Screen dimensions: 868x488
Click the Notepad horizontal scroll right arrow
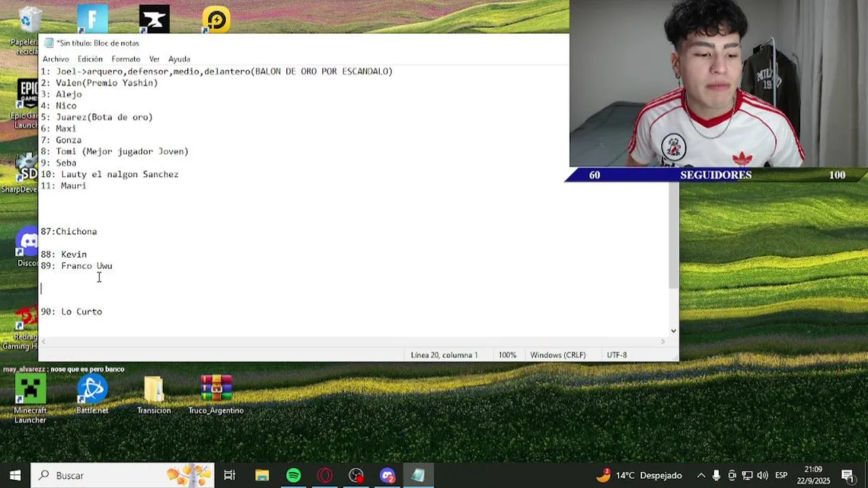coord(663,341)
